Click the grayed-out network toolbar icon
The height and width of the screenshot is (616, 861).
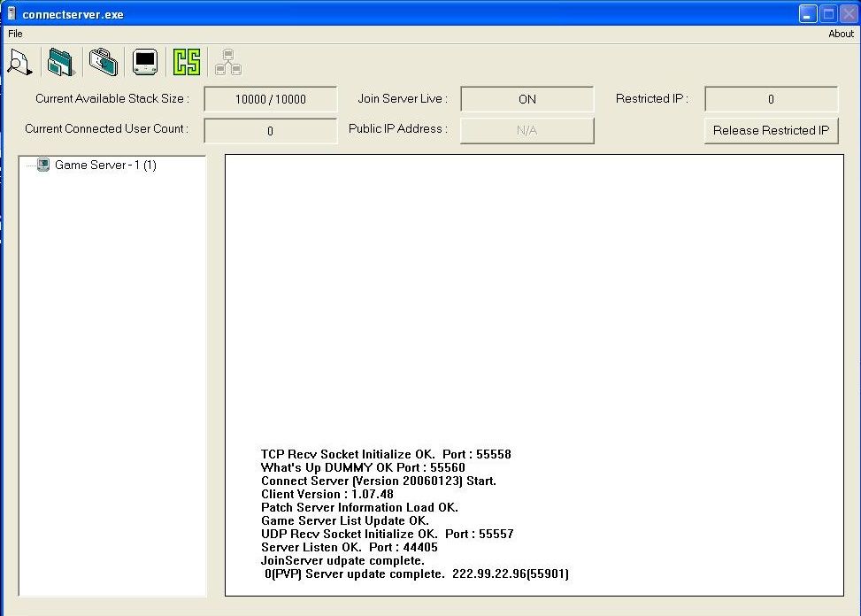(x=227, y=62)
